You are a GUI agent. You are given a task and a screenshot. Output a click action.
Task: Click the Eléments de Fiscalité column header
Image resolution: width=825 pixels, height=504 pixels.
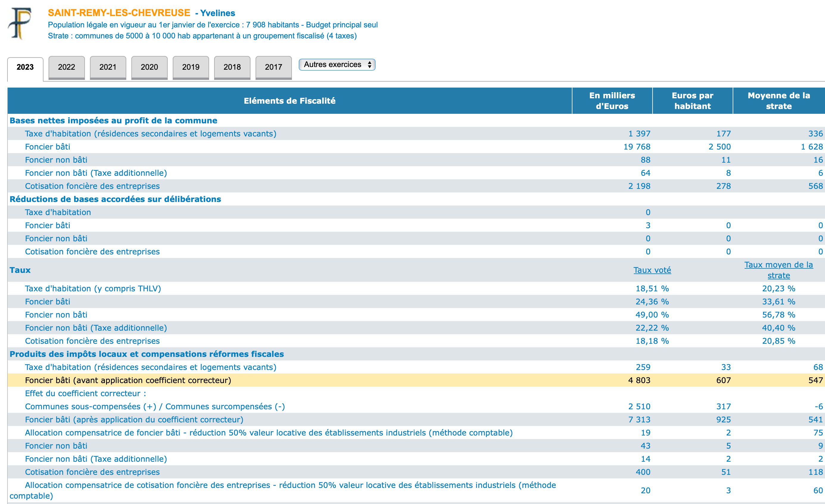click(x=289, y=101)
